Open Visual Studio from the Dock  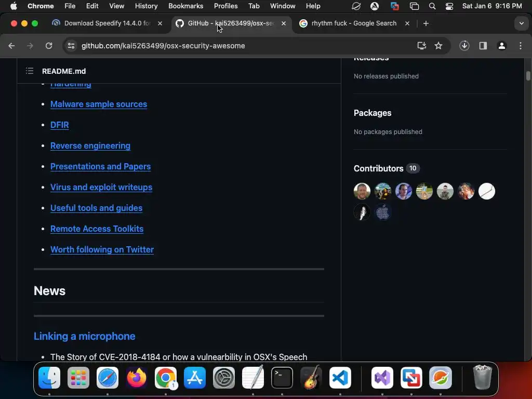tap(382, 378)
